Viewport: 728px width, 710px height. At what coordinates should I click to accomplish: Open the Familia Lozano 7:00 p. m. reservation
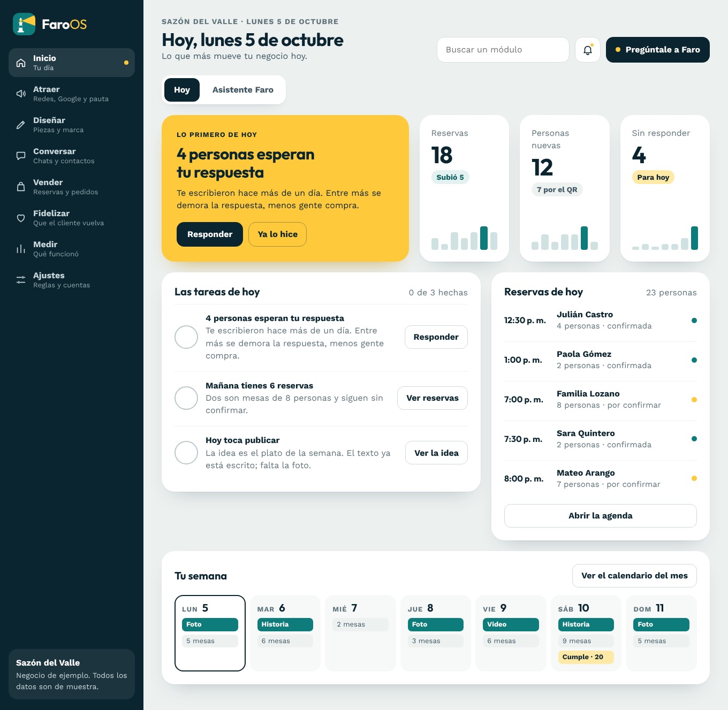[x=600, y=399]
